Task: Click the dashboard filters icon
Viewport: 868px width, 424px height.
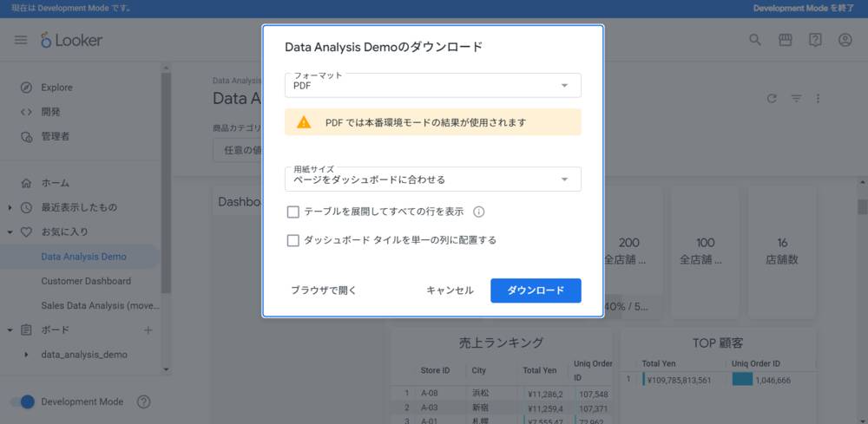Action: 796,98
